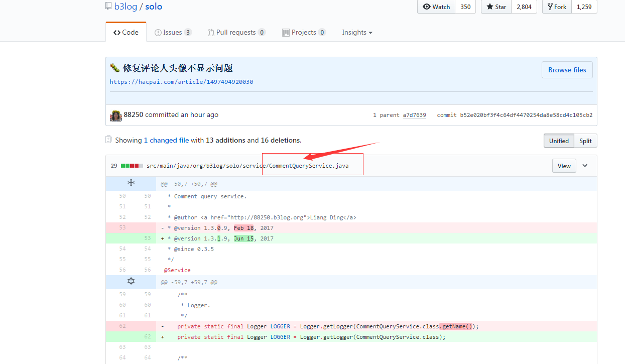
Task: Click the repository book icon beside b3log
Action: coord(108,7)
